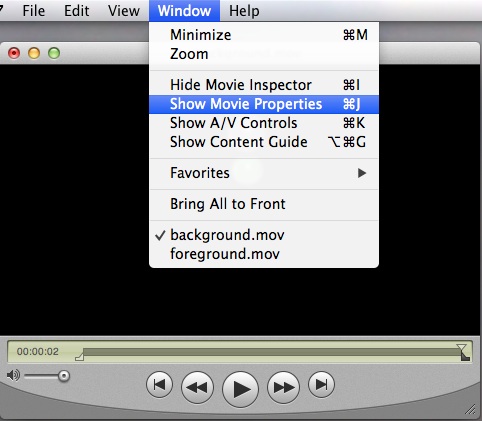Select Show A/V Controls
This screenshot has width=482, height=421.
tap(264, 123)
